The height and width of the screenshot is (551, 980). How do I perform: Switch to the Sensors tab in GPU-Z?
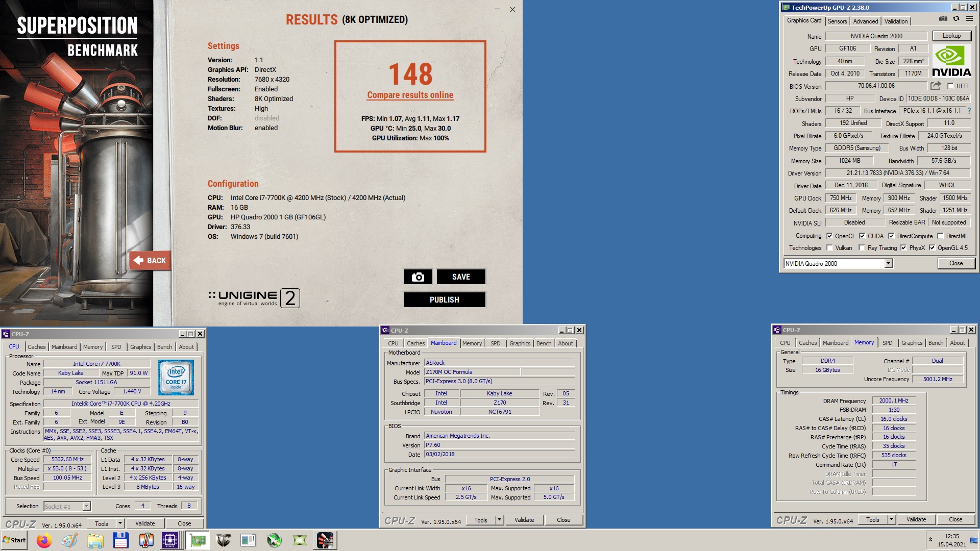(837, 21)
